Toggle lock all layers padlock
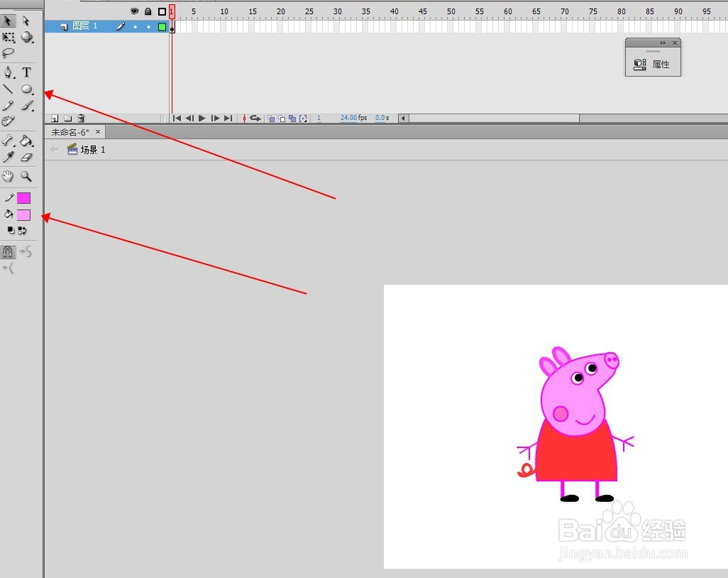This screenshot has width=728, height=578. pos(148,11)
